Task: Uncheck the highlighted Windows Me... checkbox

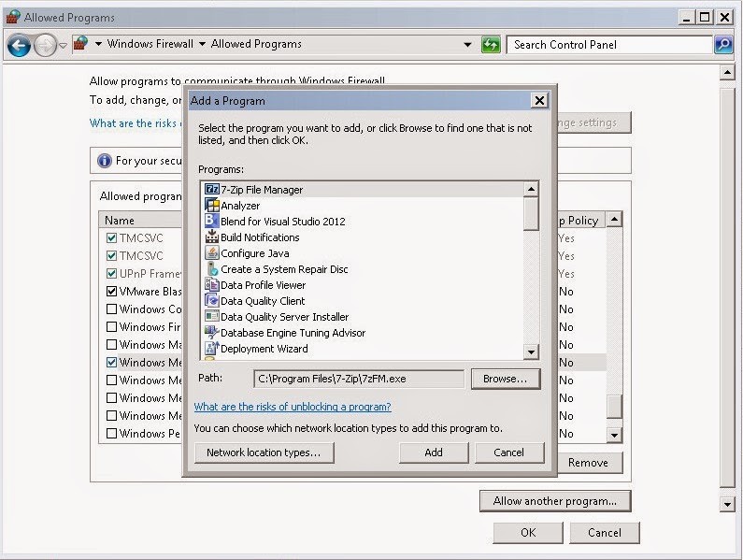Action: coord(112,362)
